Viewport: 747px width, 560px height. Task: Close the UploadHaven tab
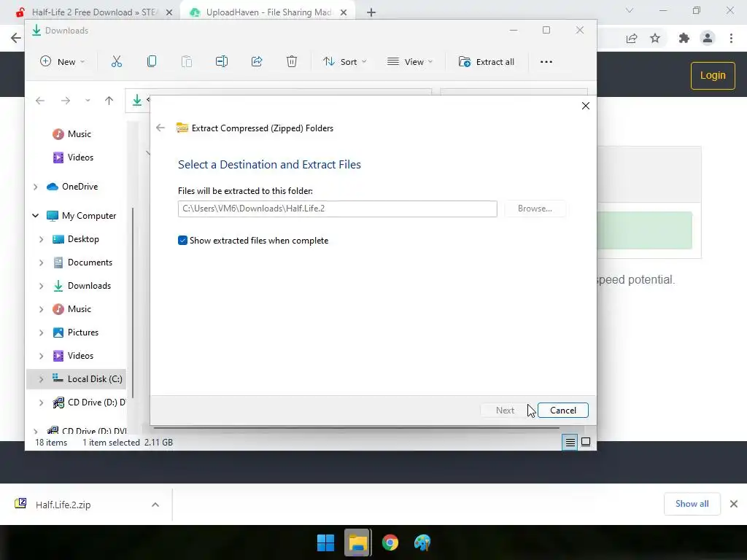344,13
